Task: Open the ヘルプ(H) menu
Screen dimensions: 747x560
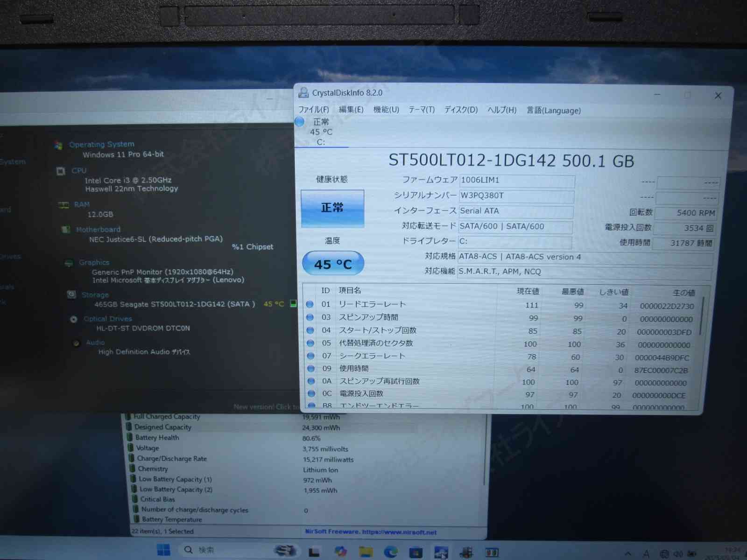Action: [502, 110]
